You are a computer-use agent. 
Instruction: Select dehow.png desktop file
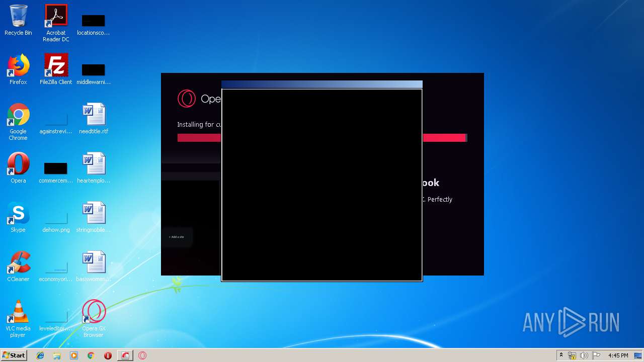56,222
